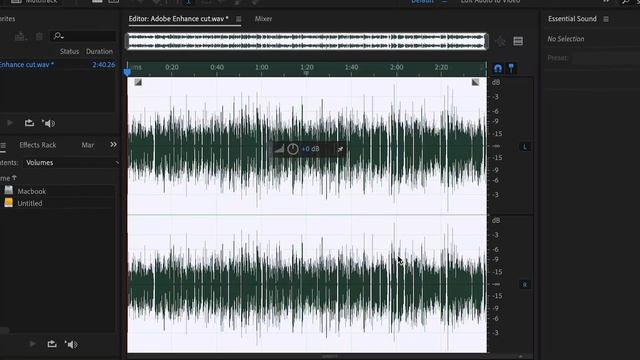Click the Macbook drive icon
640x360 pixels.
click(9, 191)
